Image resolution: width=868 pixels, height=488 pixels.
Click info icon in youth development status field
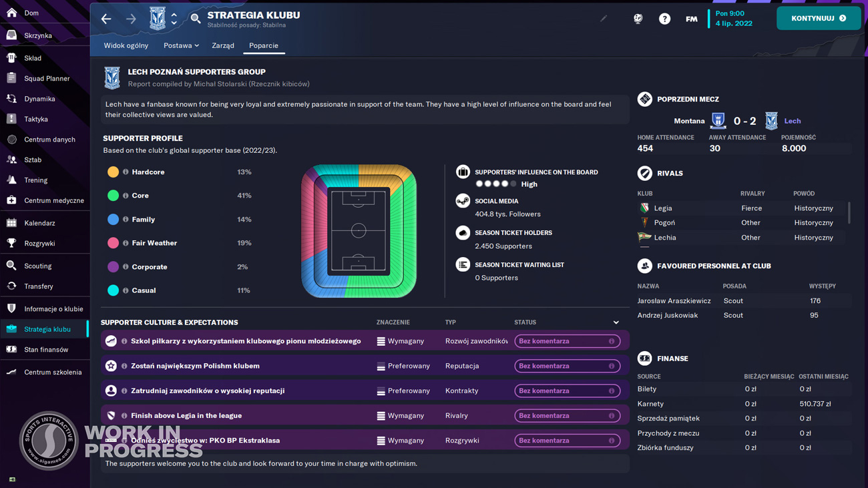pyautogui.click(x=612, y=341)
